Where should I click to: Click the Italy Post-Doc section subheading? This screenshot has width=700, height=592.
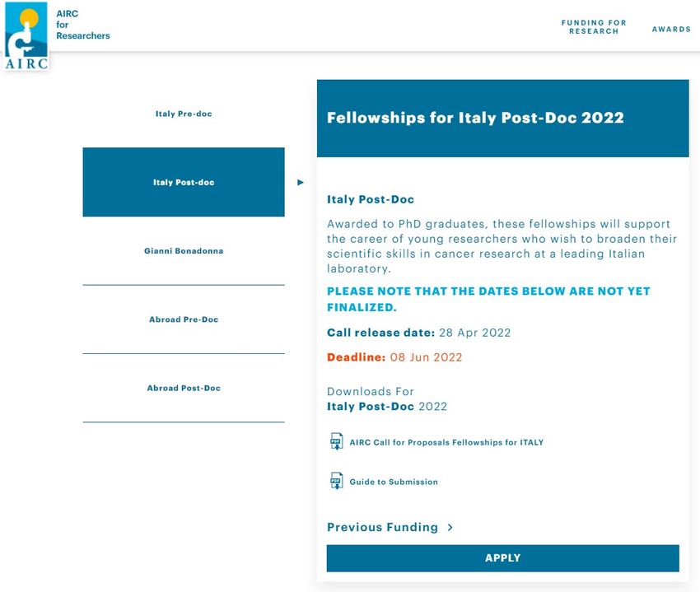[371, 199]
